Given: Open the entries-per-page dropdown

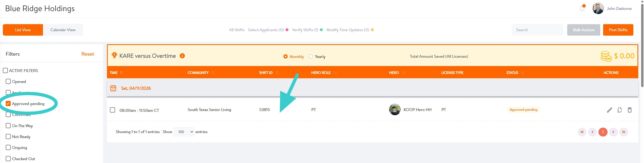Looking at the screenshot, I should click(184, 132).
